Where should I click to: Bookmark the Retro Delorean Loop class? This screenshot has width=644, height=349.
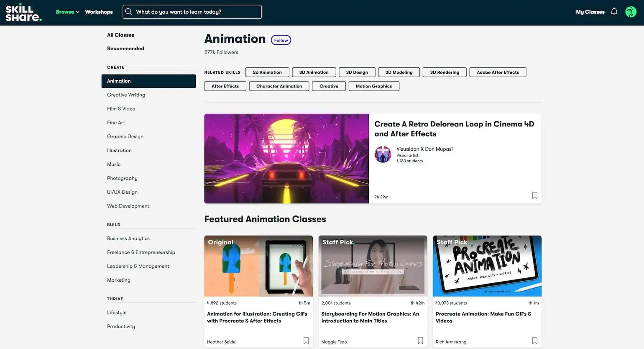point(534,196)
